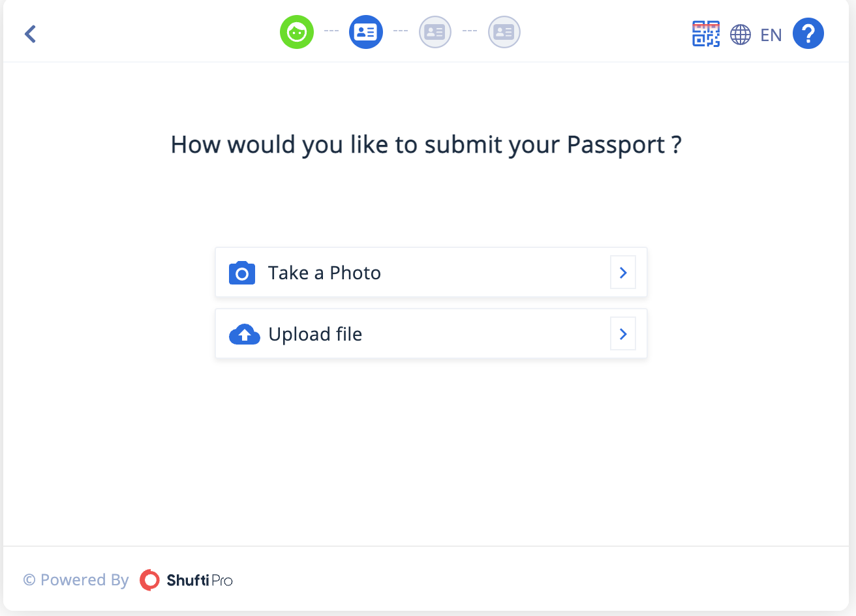This screenshot has height=616, width=856.
Task: Click the camera icon beside Take a Photo
Action: [x=242, y=273]
